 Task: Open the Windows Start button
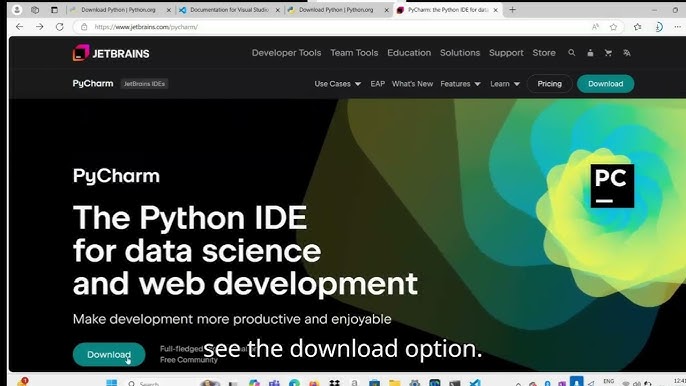[112, 382]
